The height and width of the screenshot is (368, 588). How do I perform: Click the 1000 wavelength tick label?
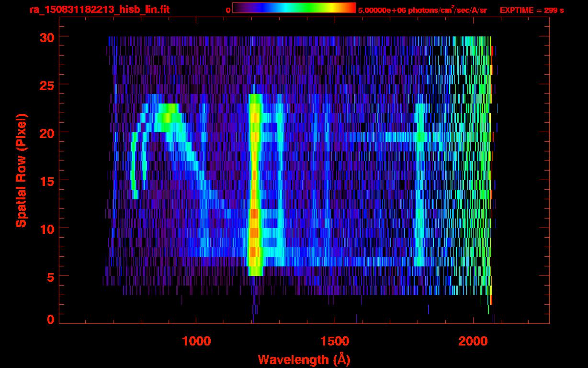click(196, 341)
